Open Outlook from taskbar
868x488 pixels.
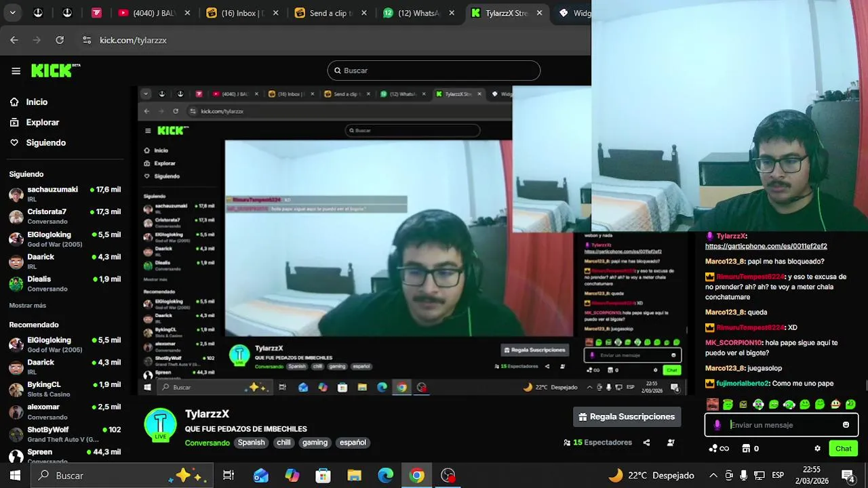click(x=261, y=476)
